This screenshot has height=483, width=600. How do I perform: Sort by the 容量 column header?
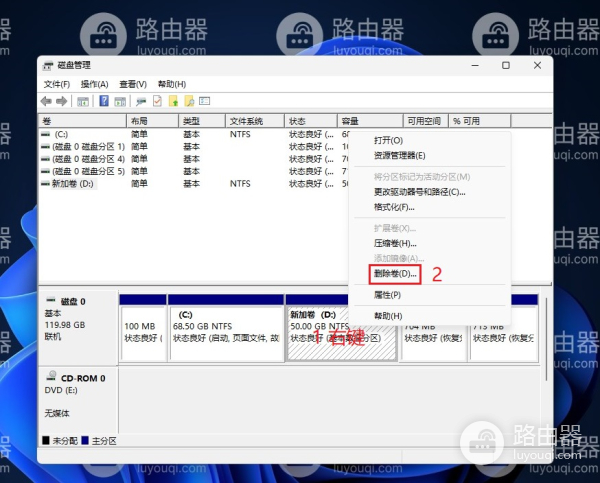[370, 121]
